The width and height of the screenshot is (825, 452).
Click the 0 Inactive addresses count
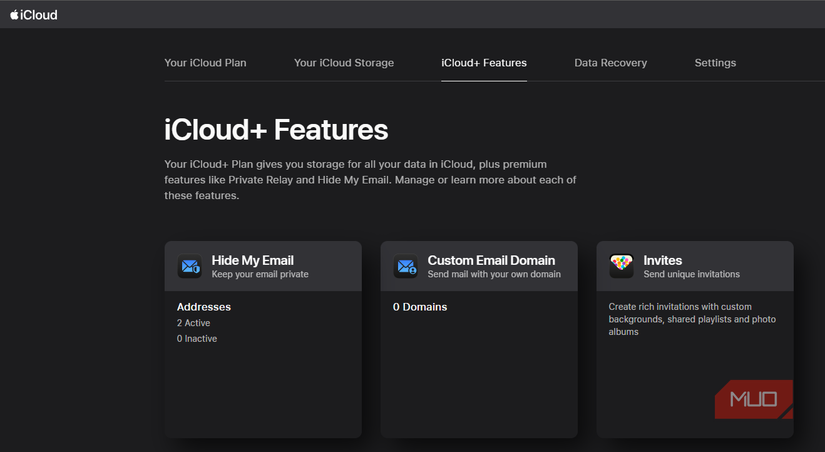(197, 339)
